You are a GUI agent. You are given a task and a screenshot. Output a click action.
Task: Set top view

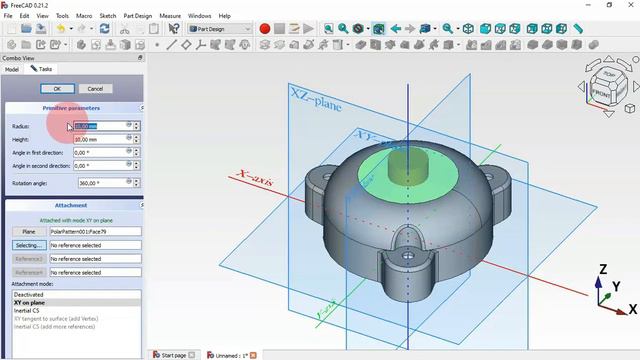(500, 29)
